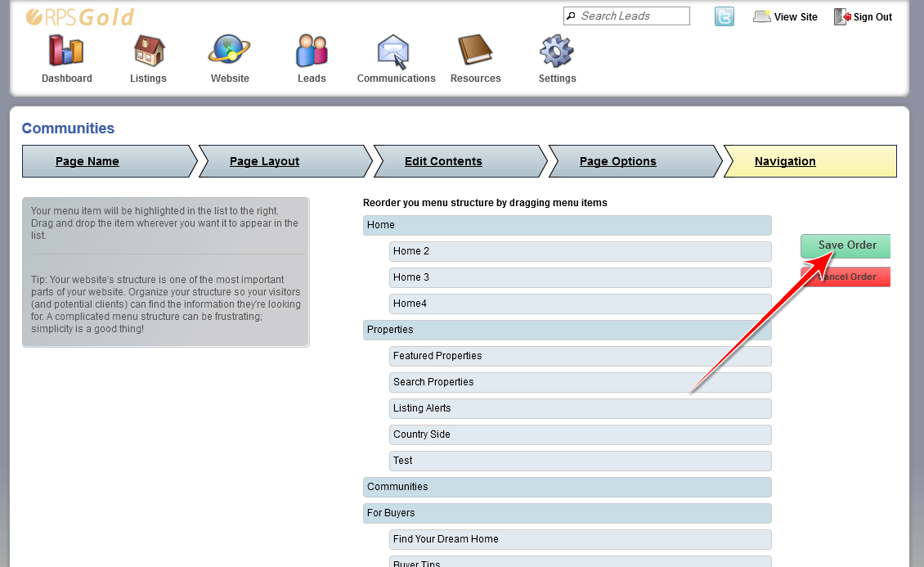Focus the Search Leads field
The image size is (924, 567).
coord(626,16)
